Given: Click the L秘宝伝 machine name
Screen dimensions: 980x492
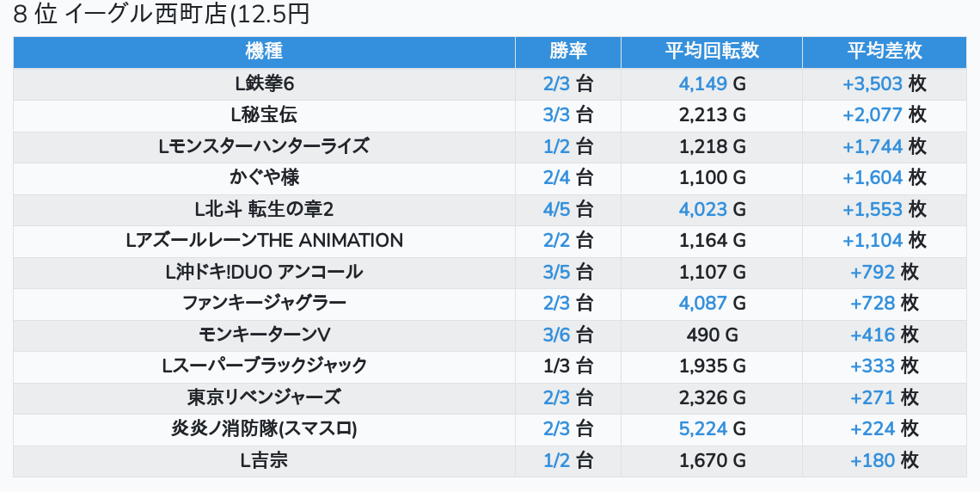Looking at the screenshot, I should point(264,114).
